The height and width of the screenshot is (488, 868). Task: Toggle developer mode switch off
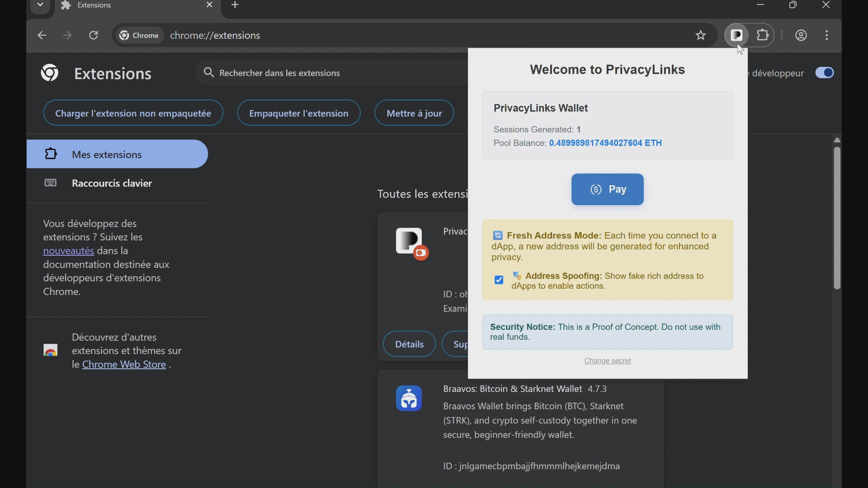tap(825, 73)
